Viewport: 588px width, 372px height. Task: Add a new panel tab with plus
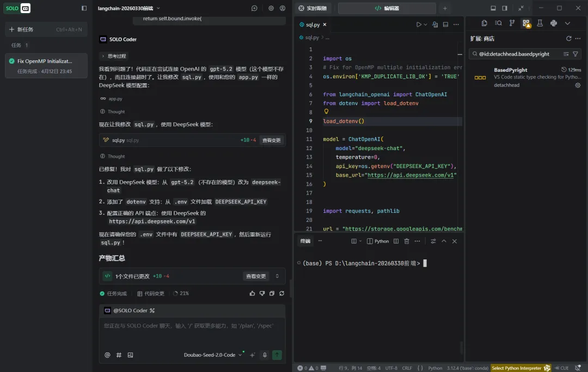coord(445,8)
